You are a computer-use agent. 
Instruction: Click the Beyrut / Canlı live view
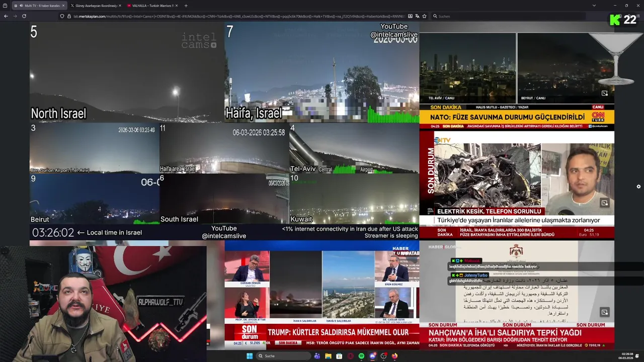coord(566,68)
